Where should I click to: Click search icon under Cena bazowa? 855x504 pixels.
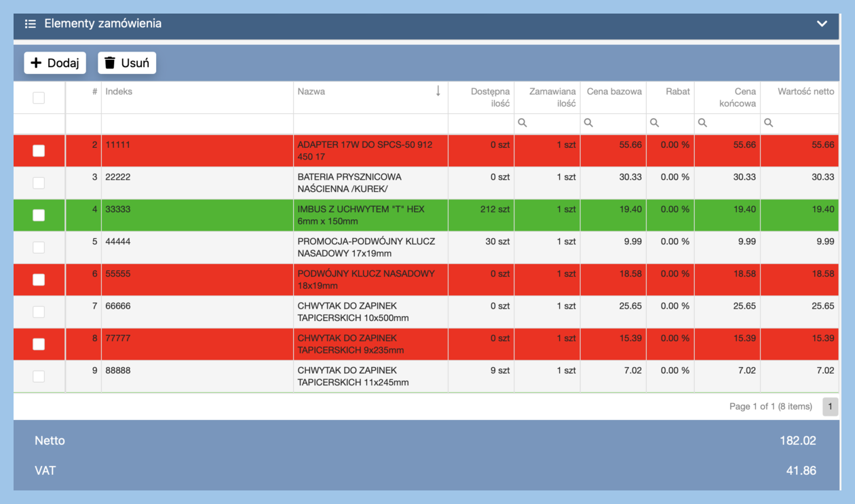(588, 123)
